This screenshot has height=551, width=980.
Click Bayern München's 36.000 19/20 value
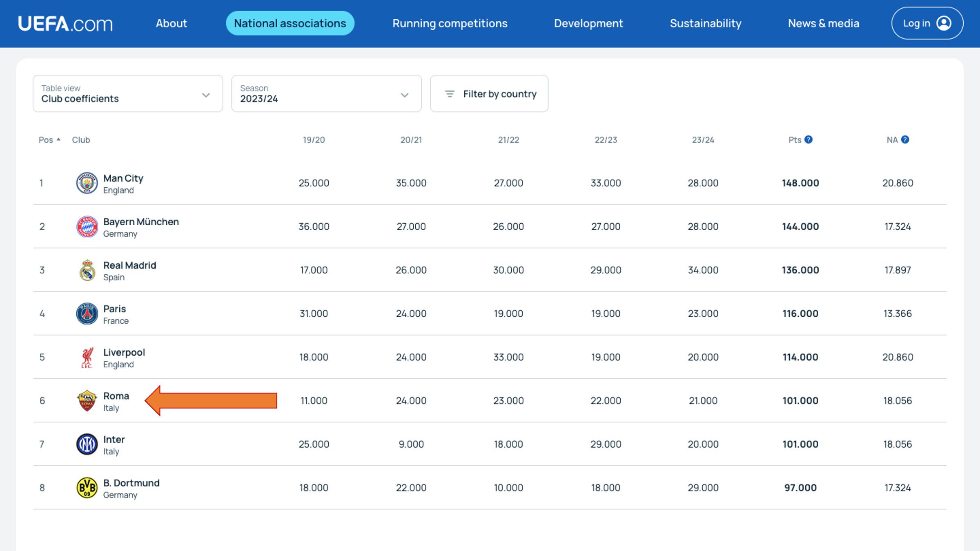(314, 227)
